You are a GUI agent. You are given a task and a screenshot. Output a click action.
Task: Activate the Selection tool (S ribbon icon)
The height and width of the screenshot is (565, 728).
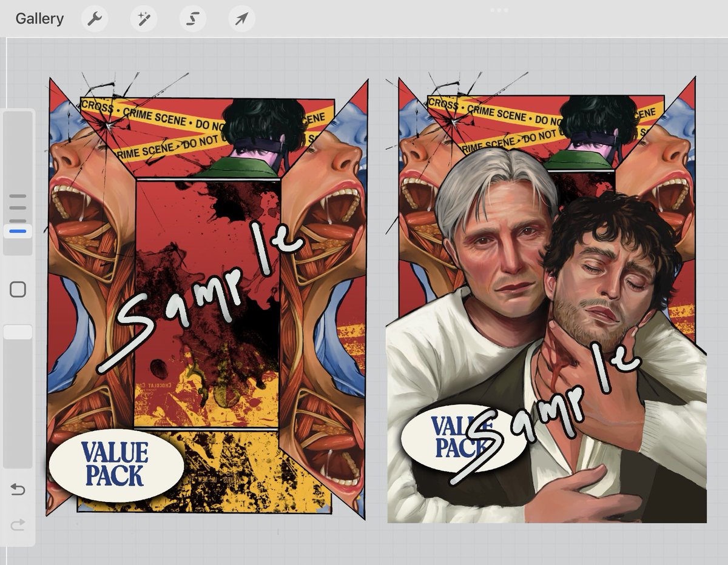192,18
